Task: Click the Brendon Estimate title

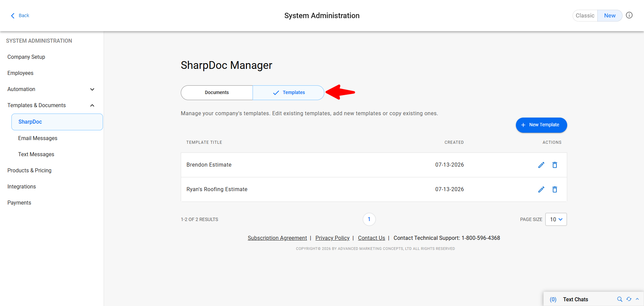Action: coord(209,165)
